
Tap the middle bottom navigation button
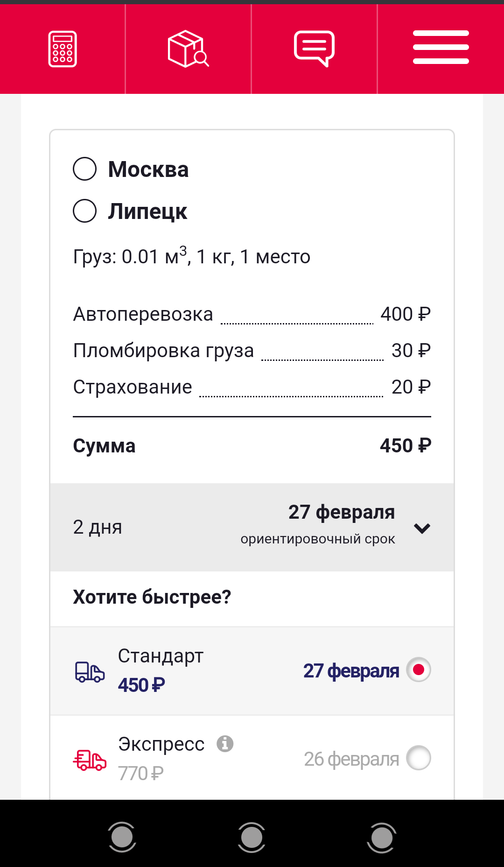(x=252, y=837)
